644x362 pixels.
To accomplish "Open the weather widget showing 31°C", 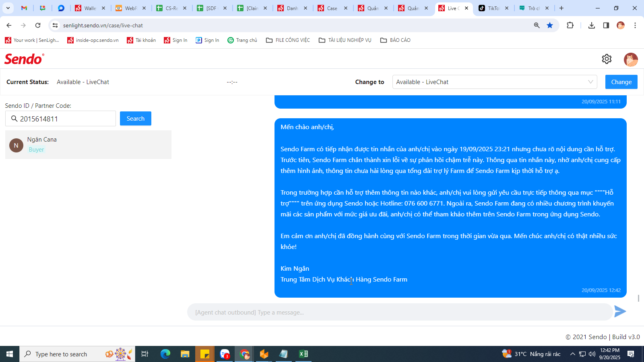I will pyautogui.click(x=531, y=354).
